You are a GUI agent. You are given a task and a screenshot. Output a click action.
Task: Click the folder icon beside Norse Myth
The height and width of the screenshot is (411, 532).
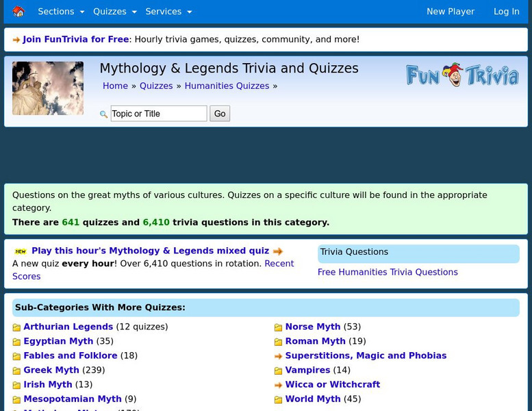click(x=278, y=327)
